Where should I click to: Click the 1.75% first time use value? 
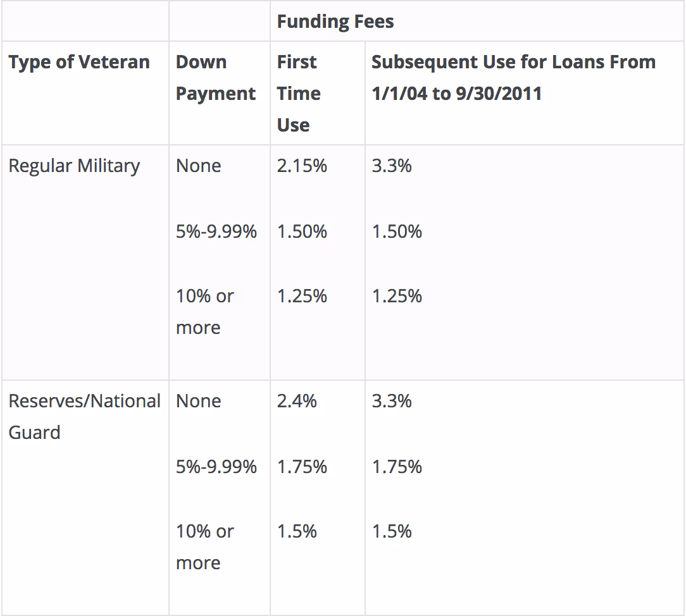point(302,467)
